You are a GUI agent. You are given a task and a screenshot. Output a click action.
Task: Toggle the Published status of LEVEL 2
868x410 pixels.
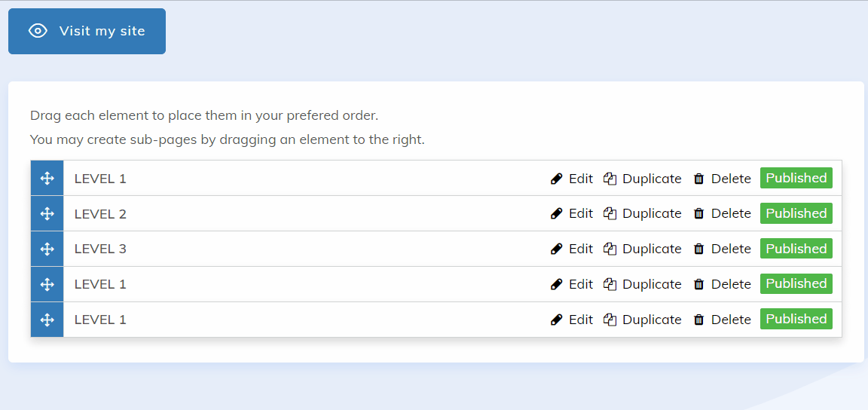coord(796,213)
